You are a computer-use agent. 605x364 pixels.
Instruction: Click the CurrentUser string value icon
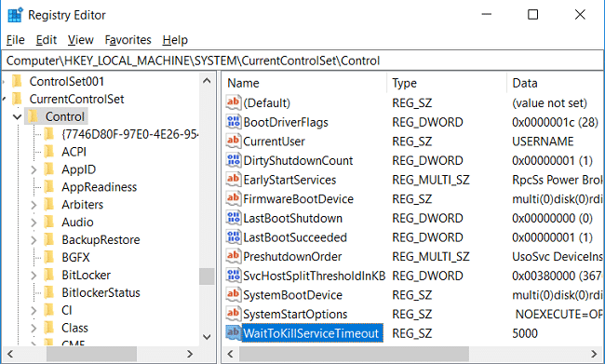(x=234, y=141)
